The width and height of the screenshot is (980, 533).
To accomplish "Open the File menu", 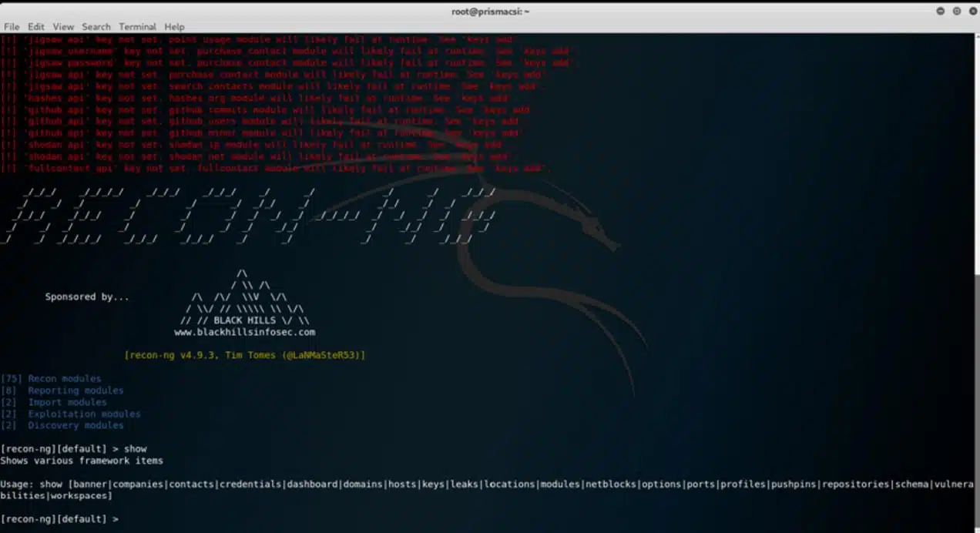I will click(x=12, y=26).
